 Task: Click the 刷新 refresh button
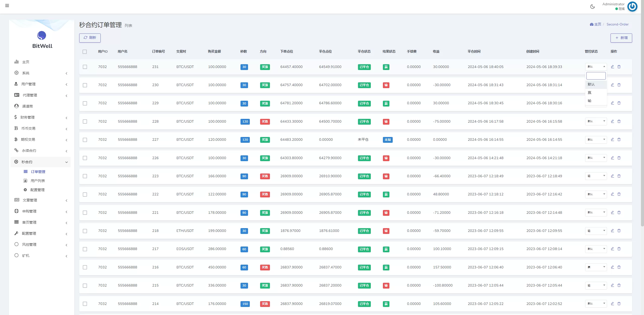[x=90, y=38]
